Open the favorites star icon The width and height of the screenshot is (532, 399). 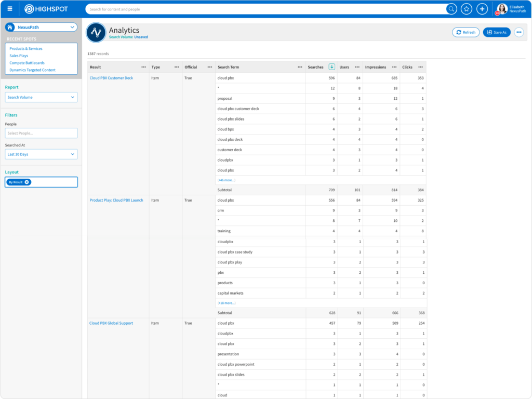pyautogui.click(x=467, y=9)
